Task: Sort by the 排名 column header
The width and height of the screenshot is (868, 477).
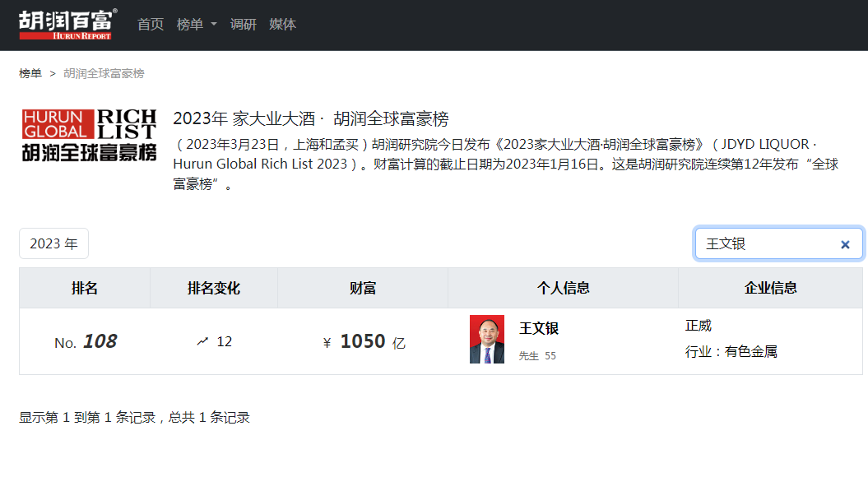Action: [85, 288]
